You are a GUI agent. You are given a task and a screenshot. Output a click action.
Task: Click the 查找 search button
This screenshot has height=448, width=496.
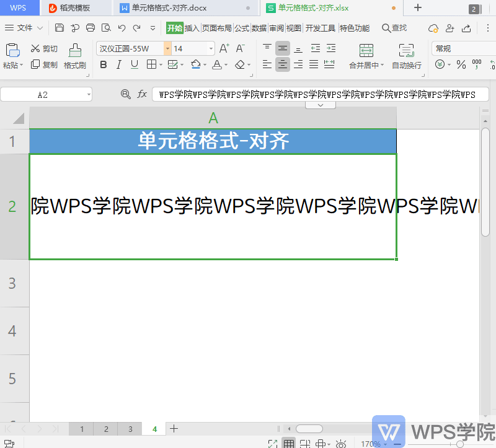[394, 28]
